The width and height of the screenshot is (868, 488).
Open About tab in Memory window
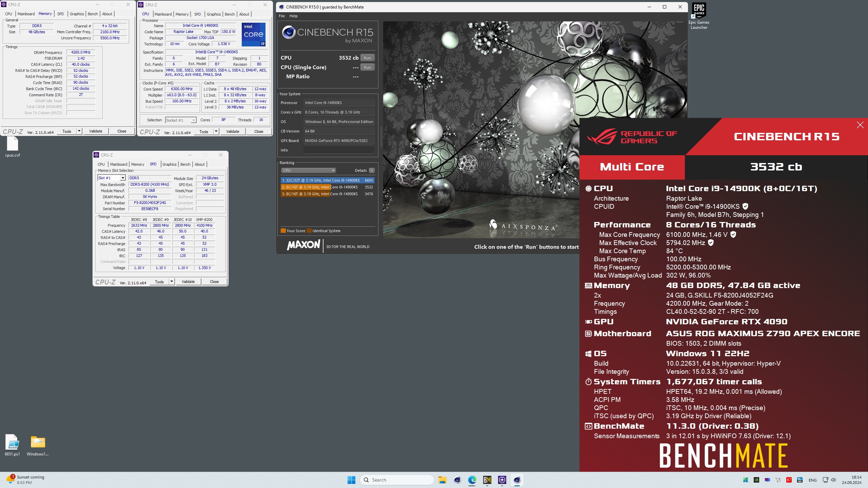tap(107, 14)
